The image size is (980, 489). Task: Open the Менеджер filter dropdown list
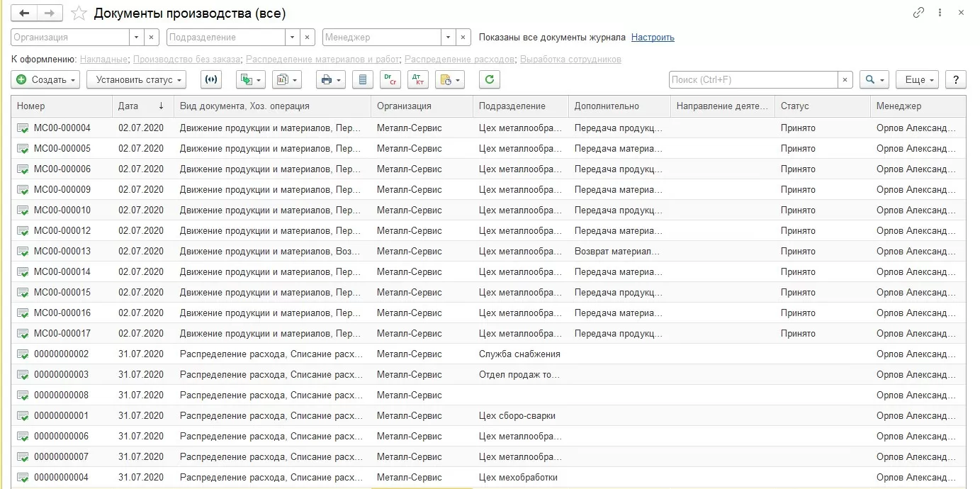click(x=448, y=38)
